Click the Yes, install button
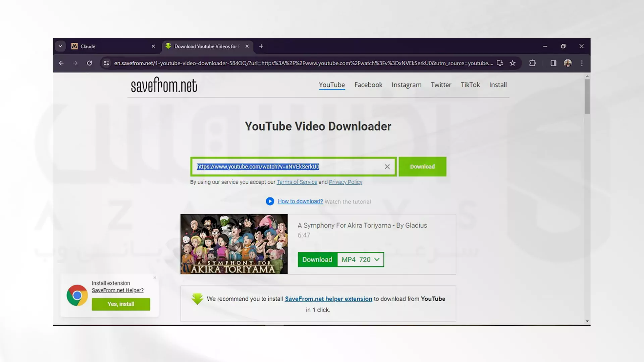This screenshot has width=644, height=362. [x=121, y=304]
